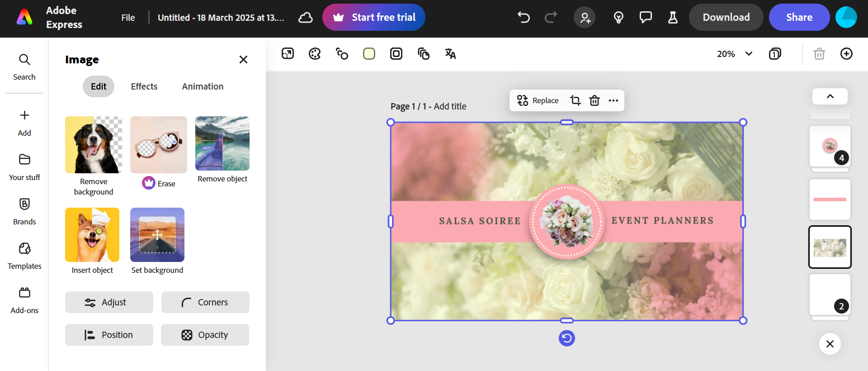Undo the last action

pos(524,18)
